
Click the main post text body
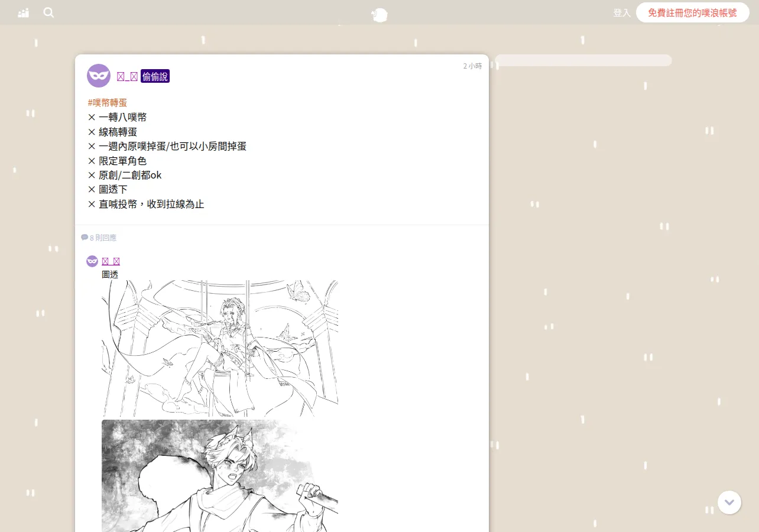tap(167, 153)
